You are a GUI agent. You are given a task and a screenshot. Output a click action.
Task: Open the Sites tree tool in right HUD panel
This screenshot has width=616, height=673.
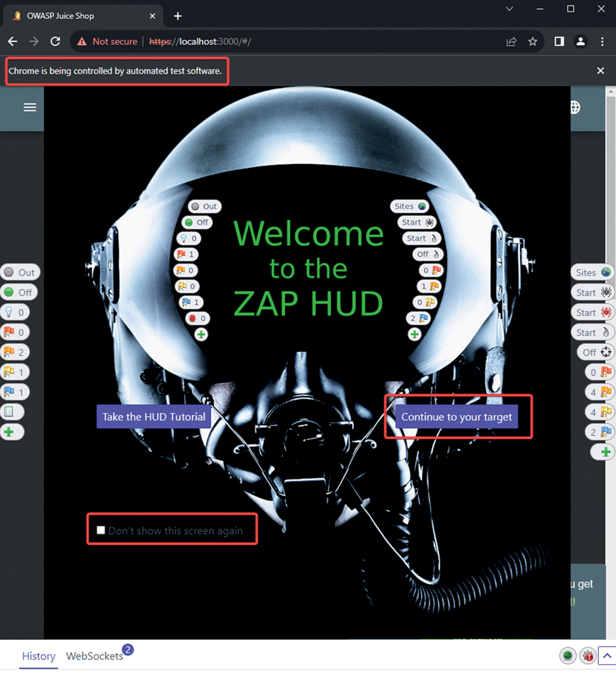click(x=592, y=272)
